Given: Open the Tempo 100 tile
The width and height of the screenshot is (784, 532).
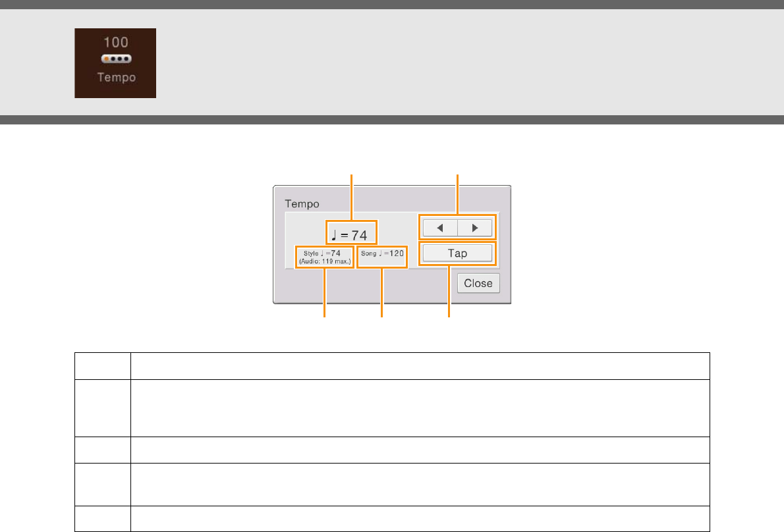Looking at the screenshot, I should coord(115,63).
